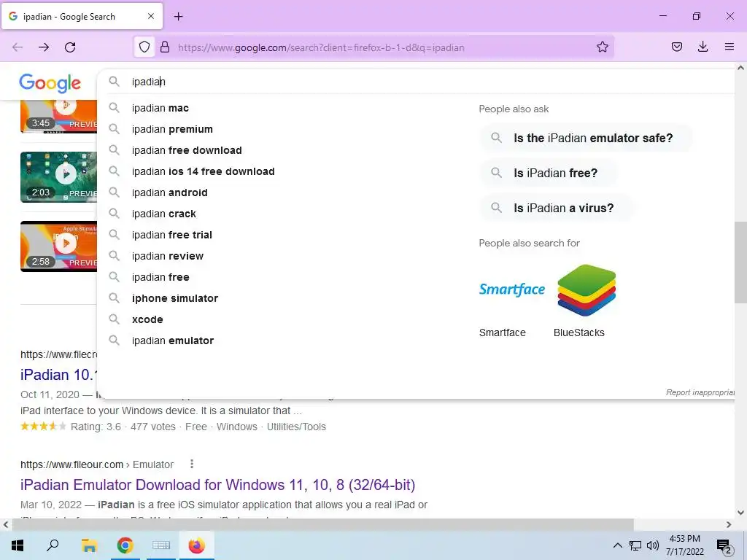Open the three-dot menu beside fileour.com result
This screenshot has width=747, height=560.
pos(192,464)
